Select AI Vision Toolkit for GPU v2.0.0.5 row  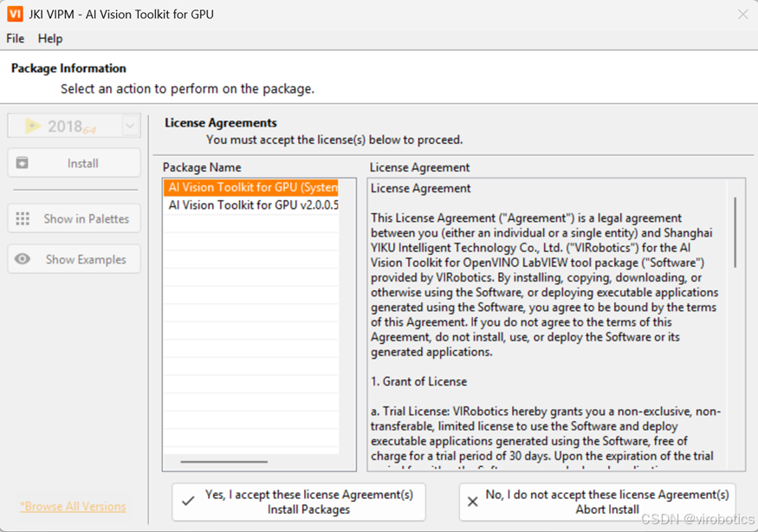pos(251,205)
